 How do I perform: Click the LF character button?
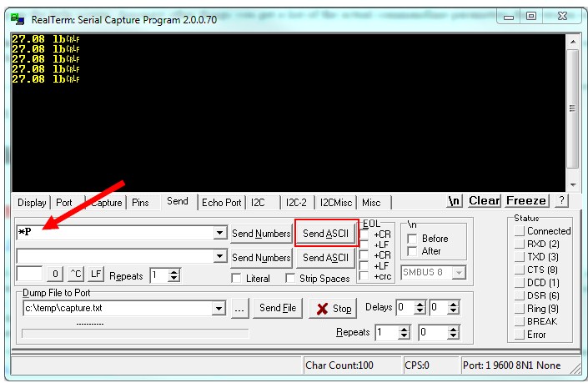(x=96, y=274)
